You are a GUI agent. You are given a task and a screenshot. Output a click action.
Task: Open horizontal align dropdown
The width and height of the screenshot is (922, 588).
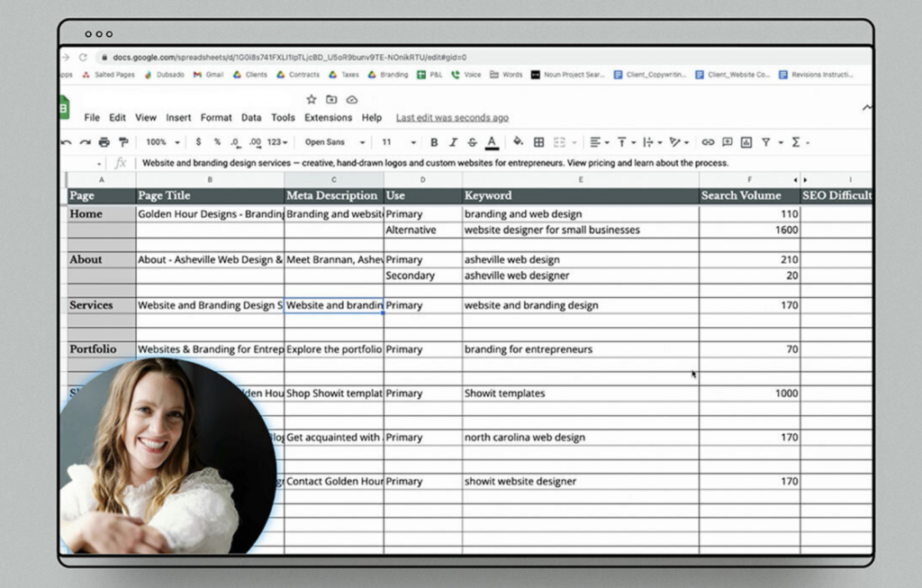(599, 142)
